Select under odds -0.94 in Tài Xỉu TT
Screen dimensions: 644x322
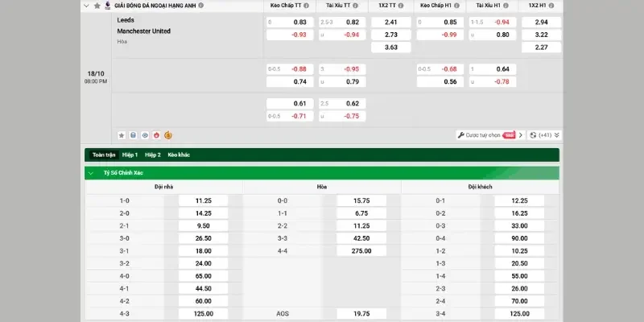point(342,35)
